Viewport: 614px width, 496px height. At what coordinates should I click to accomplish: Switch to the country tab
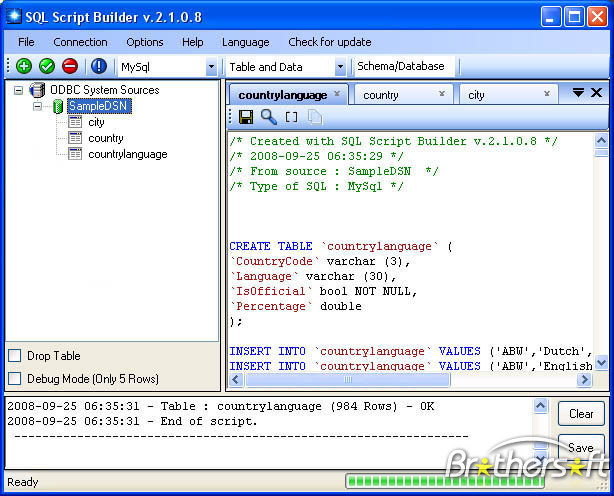point(403,95)
